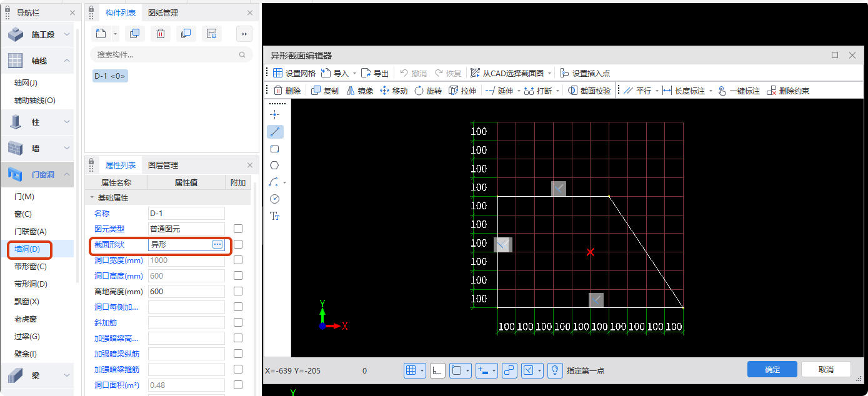The image size is (868, 396).
Task: Expand the 施工段 navigation group
Action: tap(67, 34)
